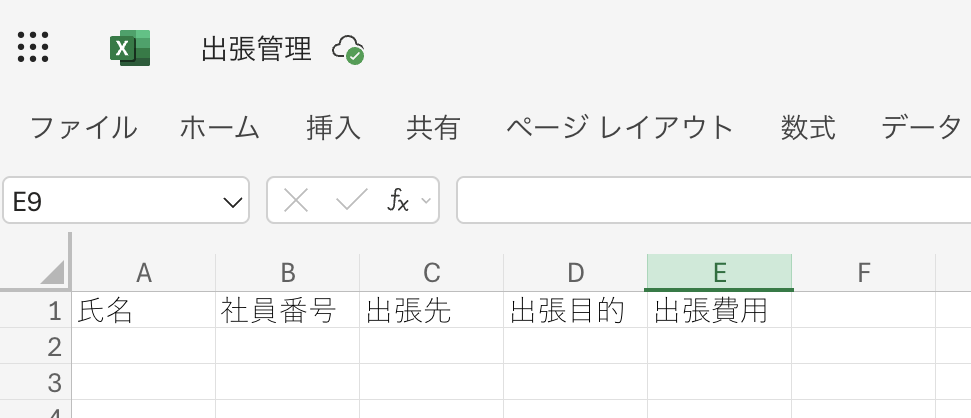971x418 pixels.
Task: Select the 出張費用 header cell
Action: (x=719, y=311)
